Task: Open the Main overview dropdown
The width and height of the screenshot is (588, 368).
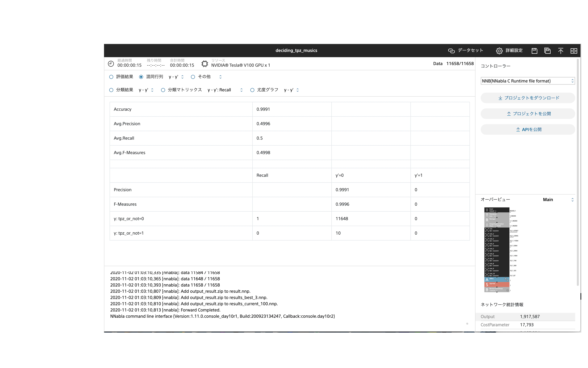Action: pyautogui.click(x=558, y=200)
